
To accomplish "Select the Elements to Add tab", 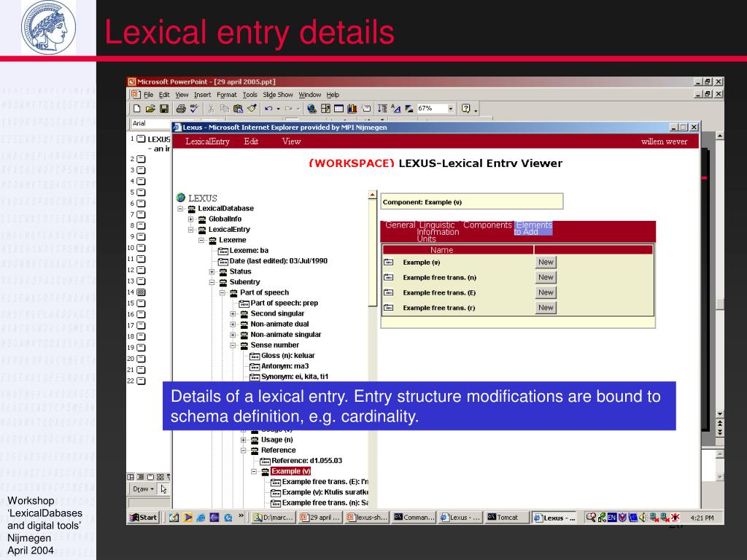I will 533,228.
